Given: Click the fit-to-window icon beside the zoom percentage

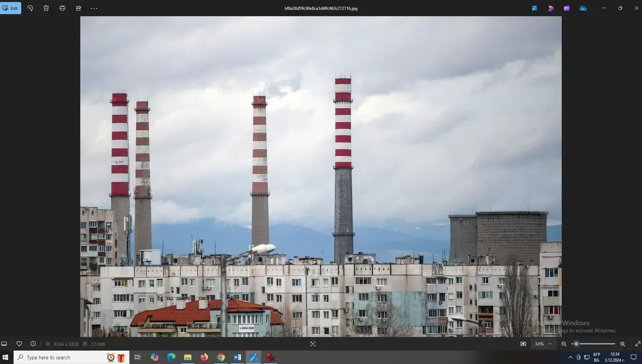Looking at the screenshot, I should (524, 344).
